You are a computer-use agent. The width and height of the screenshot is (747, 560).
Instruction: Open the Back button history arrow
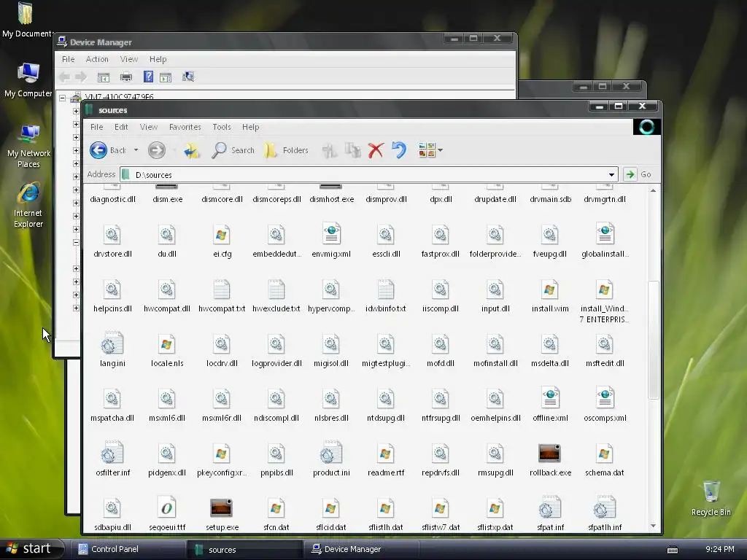(x=136, y=150)
